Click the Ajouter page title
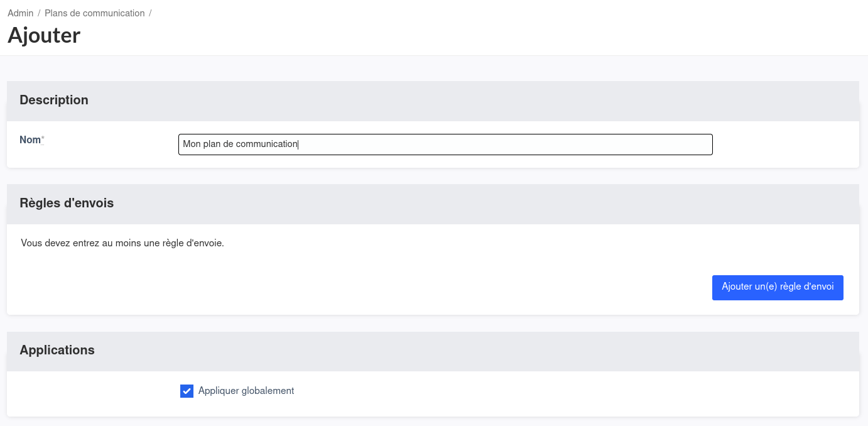868x426 pixels. point(44,35)
